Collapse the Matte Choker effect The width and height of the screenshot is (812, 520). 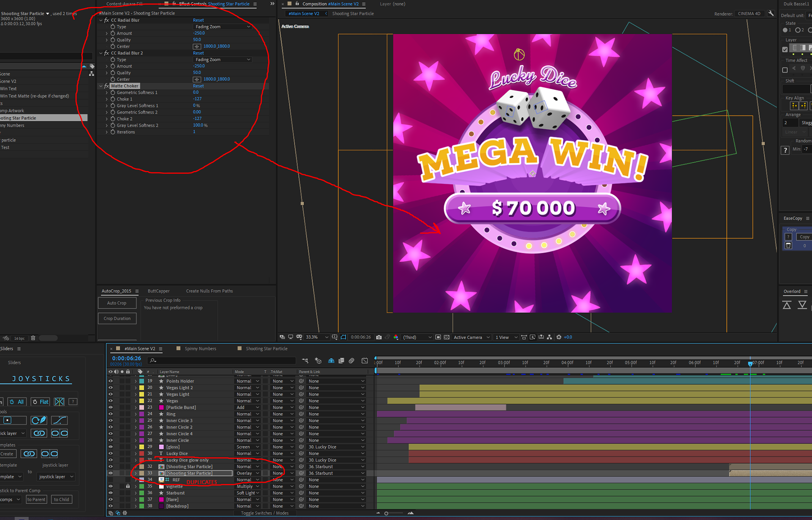(101, 86)
